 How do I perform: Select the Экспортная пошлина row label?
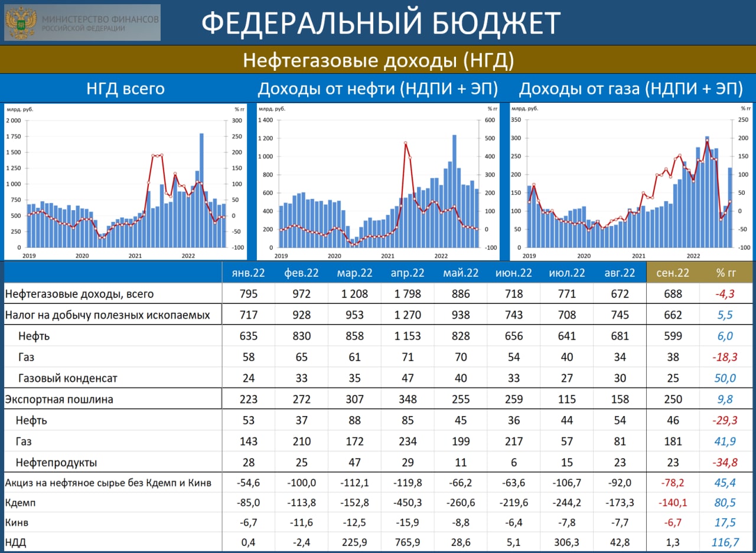click(58, 400)
